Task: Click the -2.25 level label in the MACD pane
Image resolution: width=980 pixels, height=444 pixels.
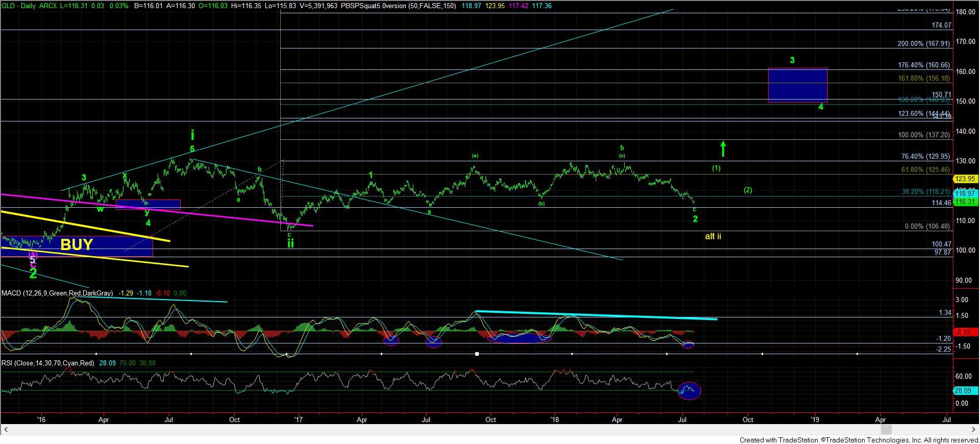Action: (x=943, y=349)
